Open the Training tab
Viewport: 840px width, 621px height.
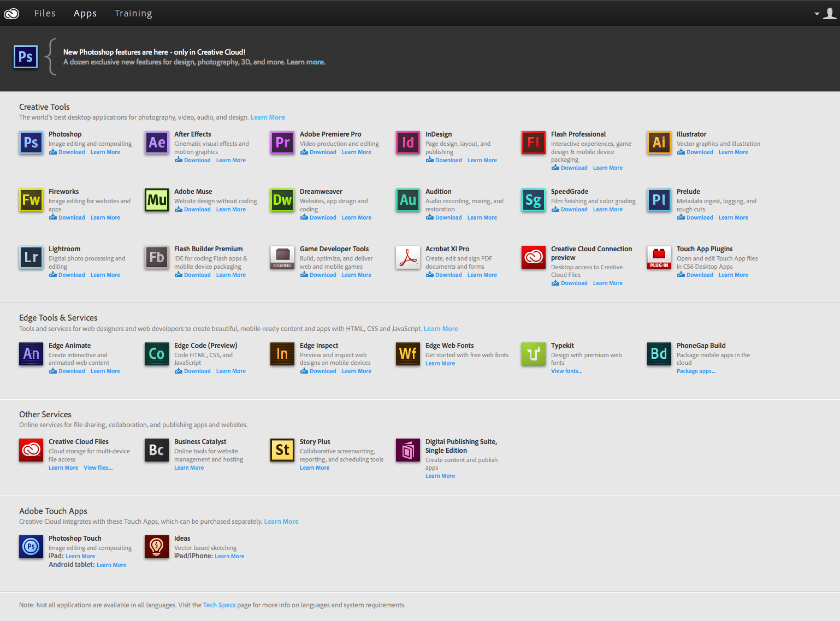click(133, 13)
